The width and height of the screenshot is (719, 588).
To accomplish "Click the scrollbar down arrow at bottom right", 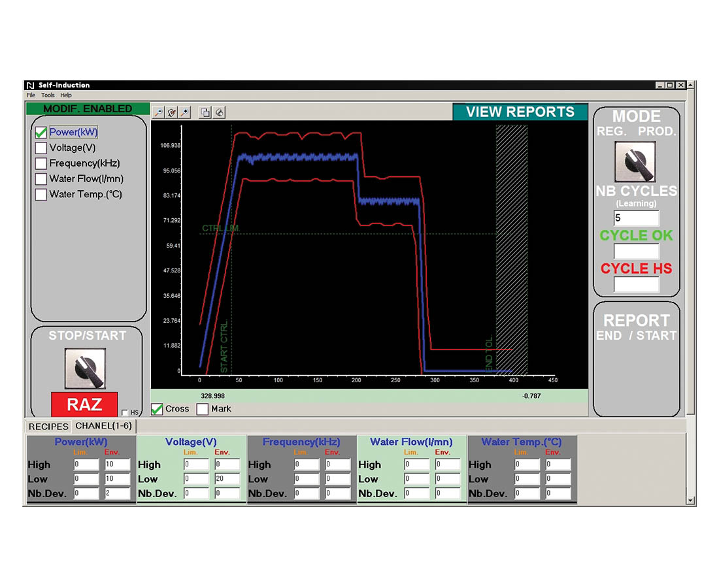I will point(691,500).
